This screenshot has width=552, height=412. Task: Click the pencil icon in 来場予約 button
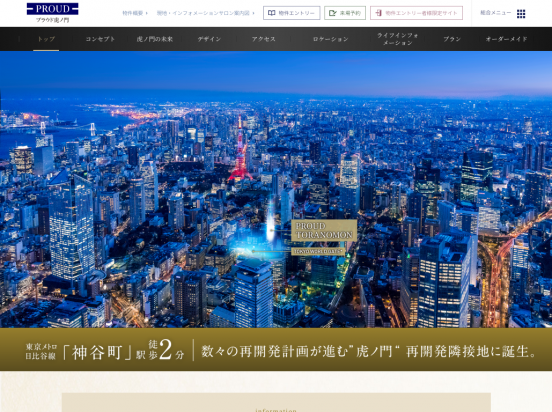pos(332,13)
